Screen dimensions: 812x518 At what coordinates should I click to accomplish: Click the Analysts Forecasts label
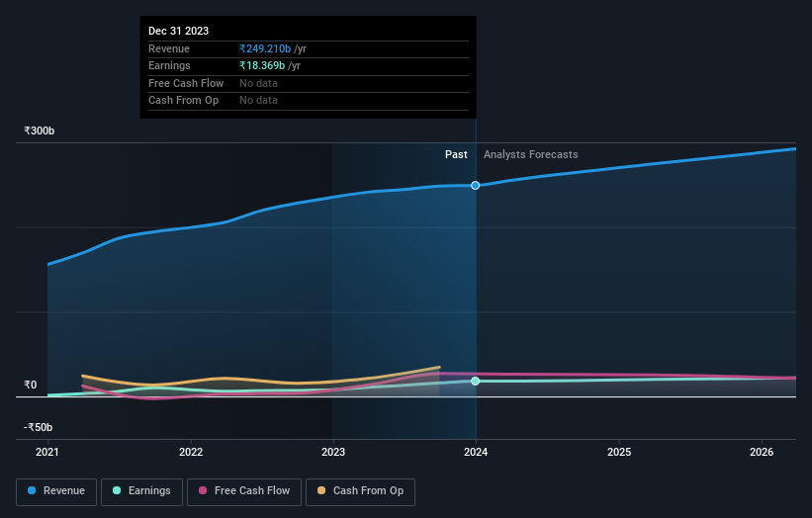coord(531,154)
